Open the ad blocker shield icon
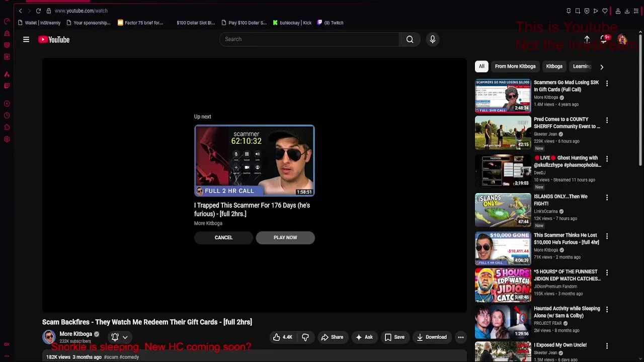 click(587, 11)
